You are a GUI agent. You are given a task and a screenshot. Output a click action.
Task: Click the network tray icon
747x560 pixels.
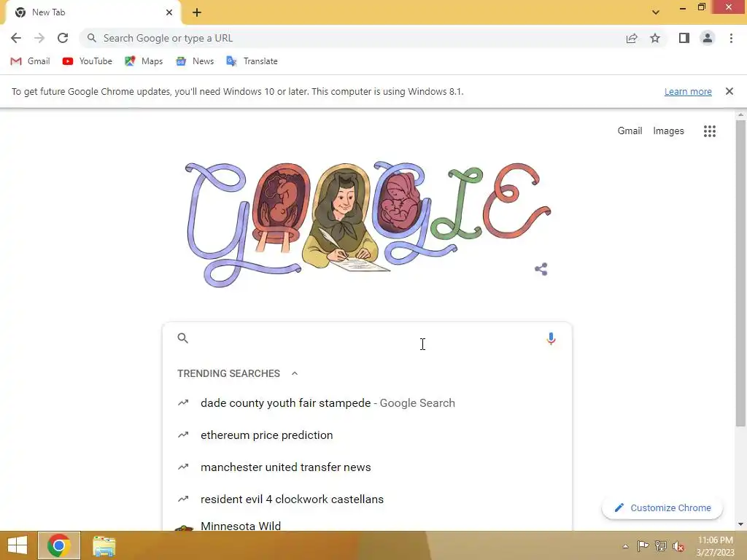pyautogui.click(x=661, y=545)
